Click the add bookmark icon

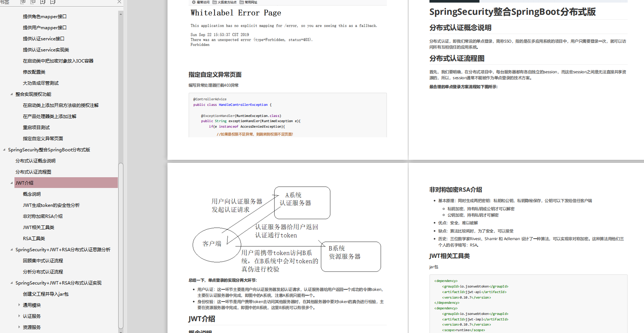tap(43, 2)
